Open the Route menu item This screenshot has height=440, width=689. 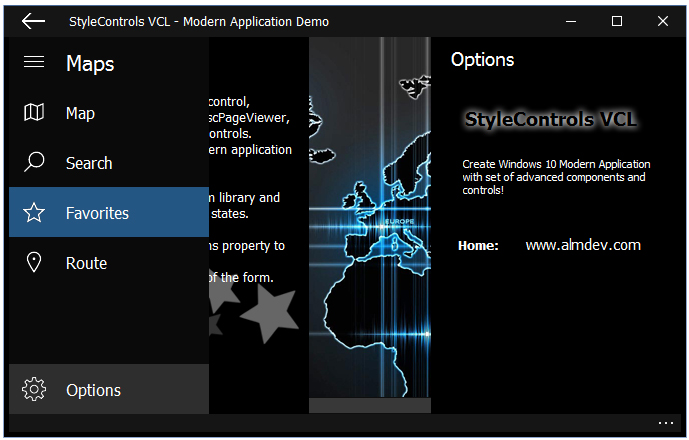point(109,262)
